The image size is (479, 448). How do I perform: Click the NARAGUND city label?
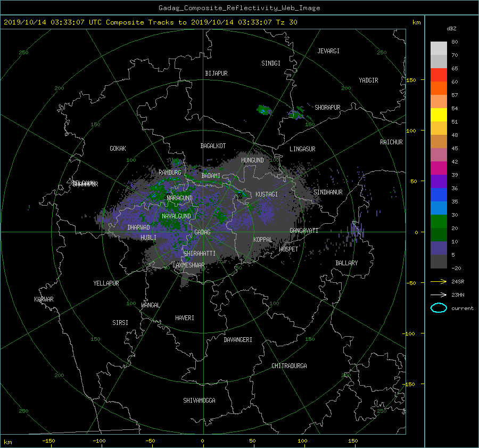coord(180,198)
